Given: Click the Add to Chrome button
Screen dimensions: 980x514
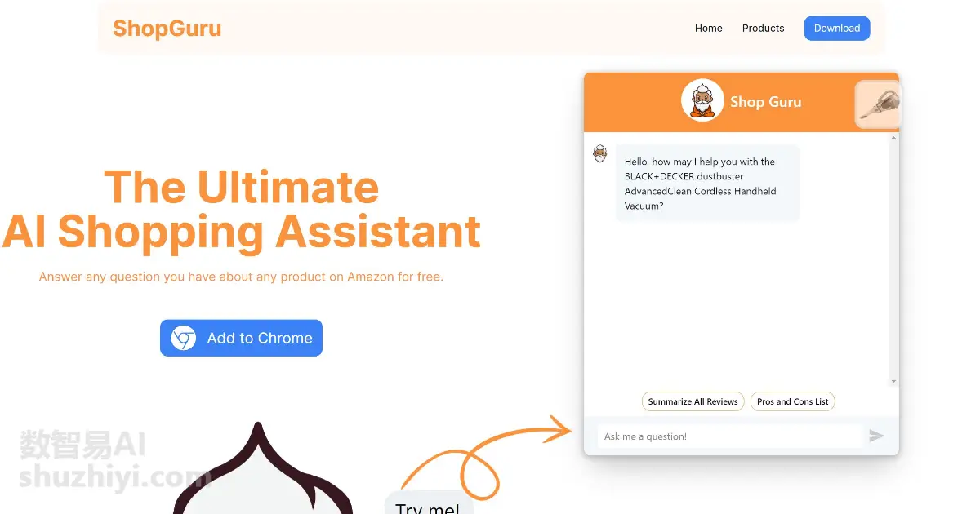Looking at the screenshot, I should pyautogui.click(x=241, y=338).
